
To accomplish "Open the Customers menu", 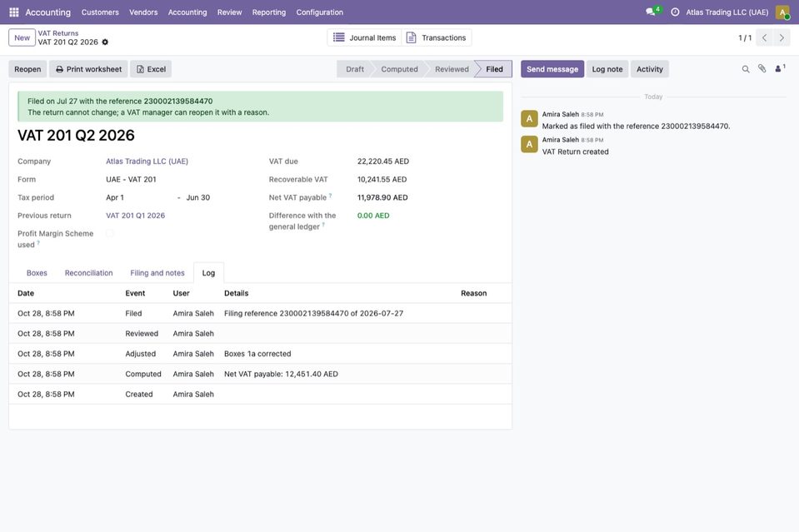I will (x=100, y=12).
